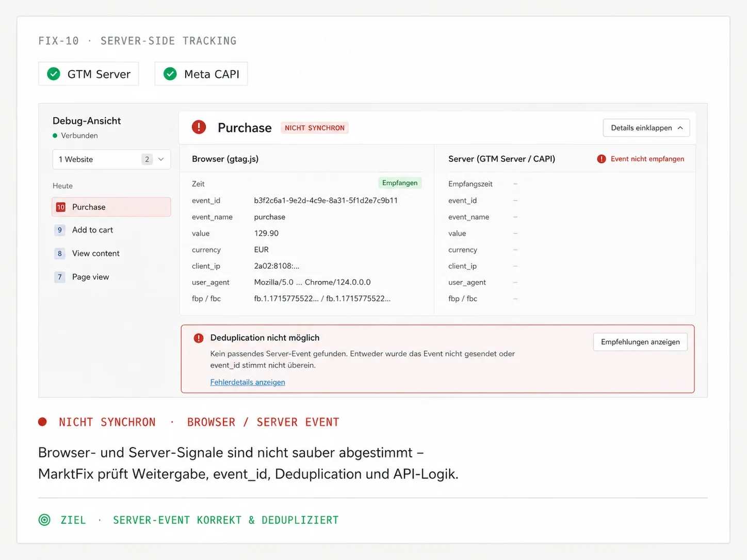747x560 pixels.
Task: Open the Fehlerdetails anzeigen link
Action: [x=248, y=382]
